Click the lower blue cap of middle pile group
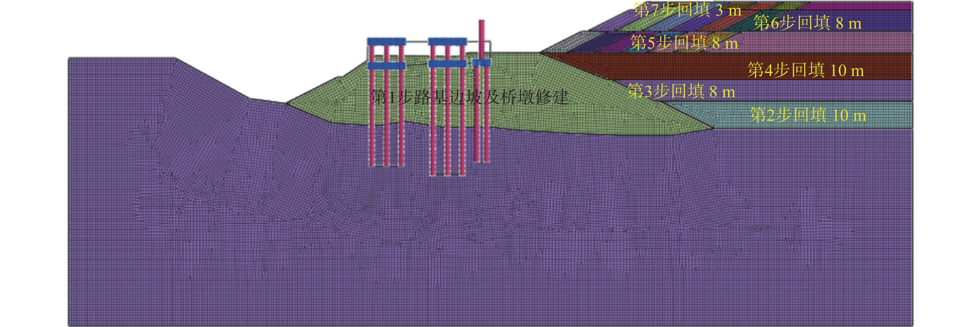 pyautogui.click(x=447, y=64)
